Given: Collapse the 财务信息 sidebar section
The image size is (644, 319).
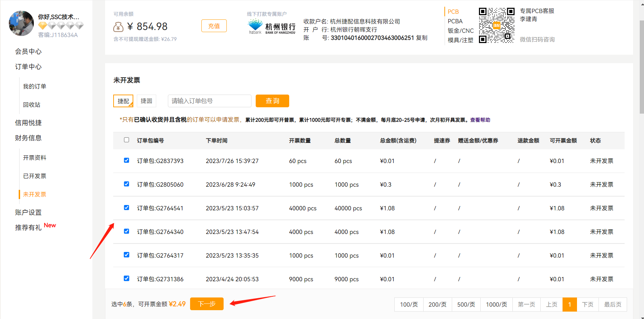Looking at the screenshot, I should pyautogui.click(x=28, y=138).
